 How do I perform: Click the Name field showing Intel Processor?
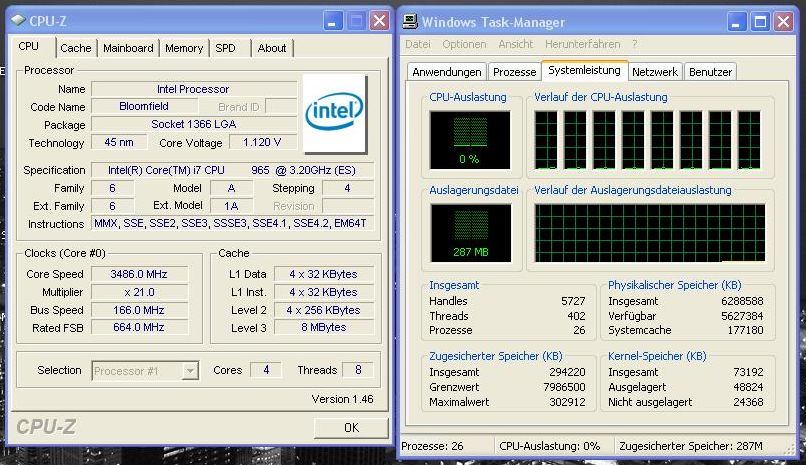194,89
